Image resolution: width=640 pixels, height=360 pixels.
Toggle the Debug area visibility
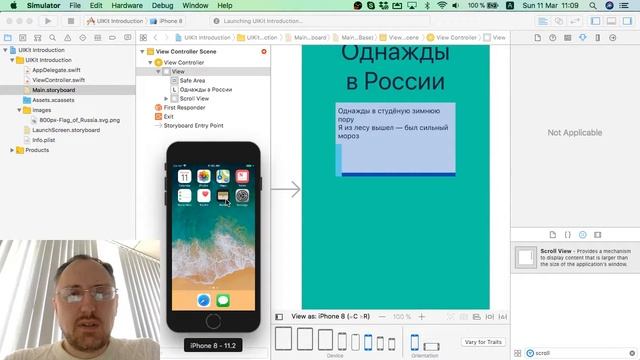(x=611, y=21)
